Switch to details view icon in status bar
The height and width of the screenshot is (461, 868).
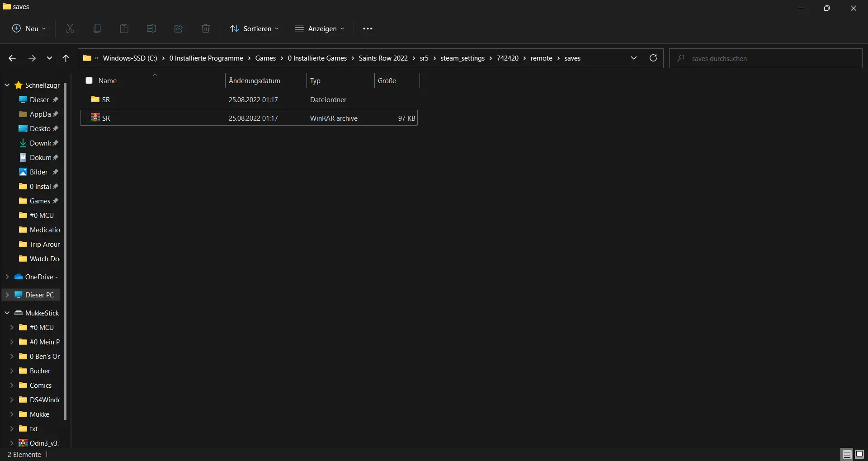[847, 454]
